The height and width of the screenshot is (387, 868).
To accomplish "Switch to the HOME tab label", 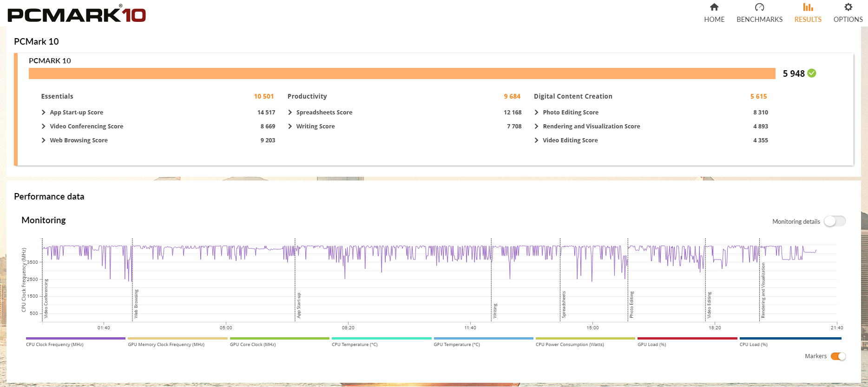I will click(714, 20).
